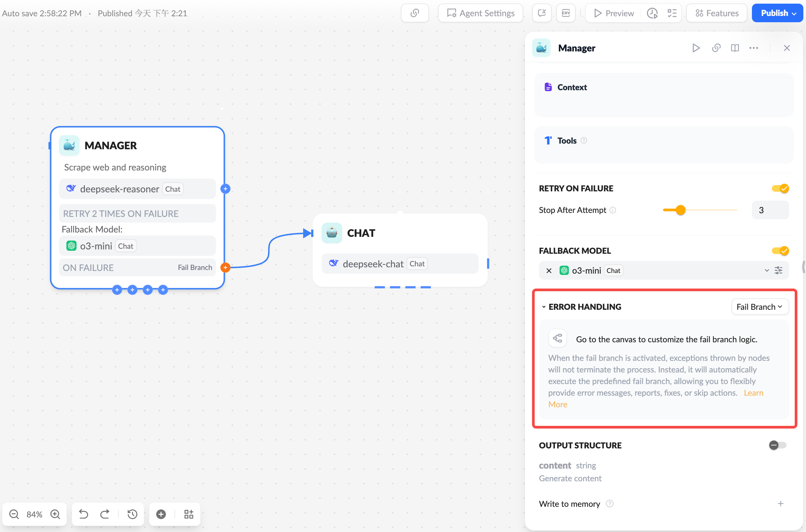Zoom out of the canvas

pos(14,514)
